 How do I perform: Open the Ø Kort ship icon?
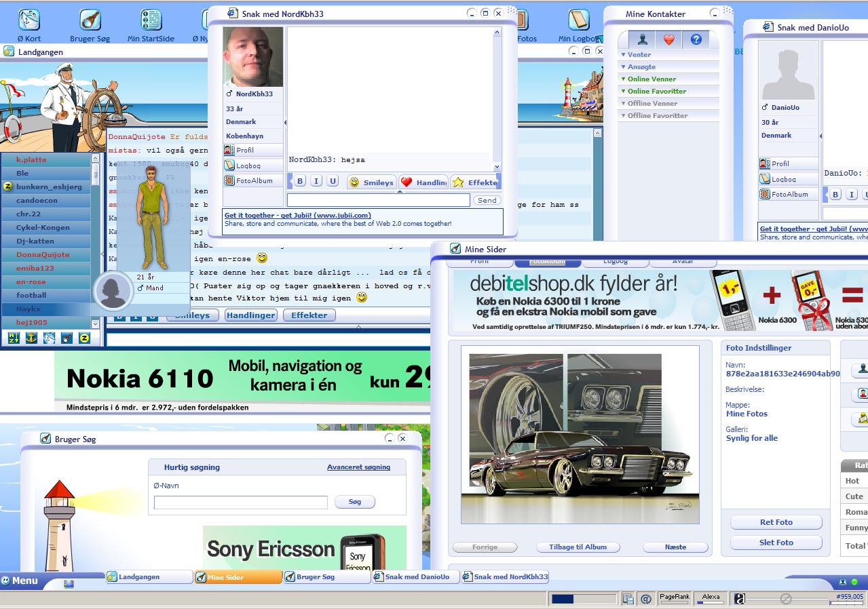(29, 20)
